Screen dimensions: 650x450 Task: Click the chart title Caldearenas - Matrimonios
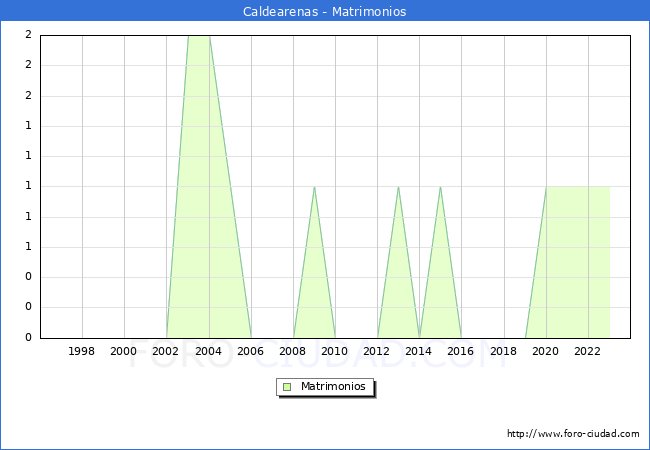(325, 12)
